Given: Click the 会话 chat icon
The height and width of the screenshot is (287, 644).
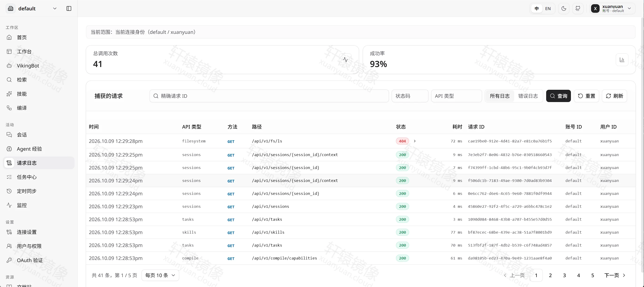Looking at the screenshot, I should pos(9,135).
